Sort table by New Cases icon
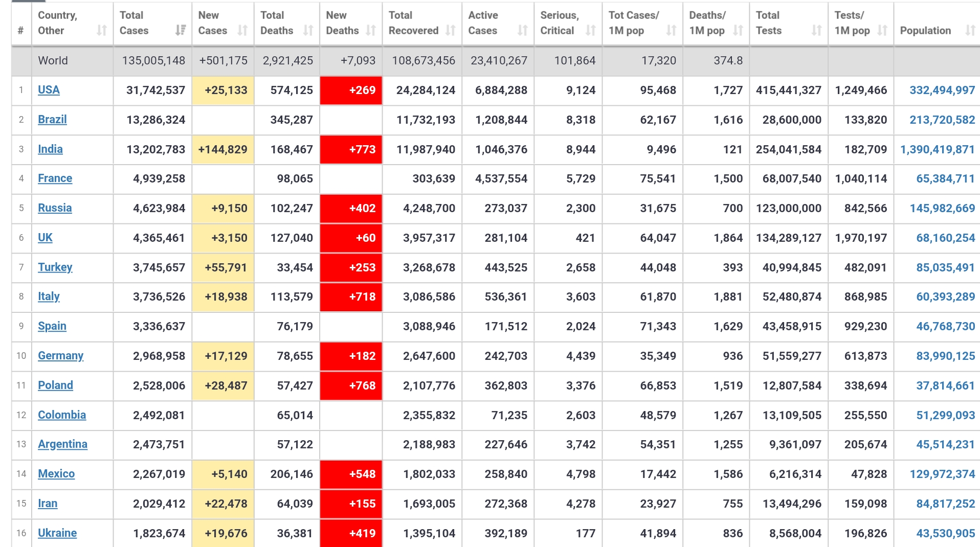The width and height of the screenshot is (980, 547). coord(242,31)
